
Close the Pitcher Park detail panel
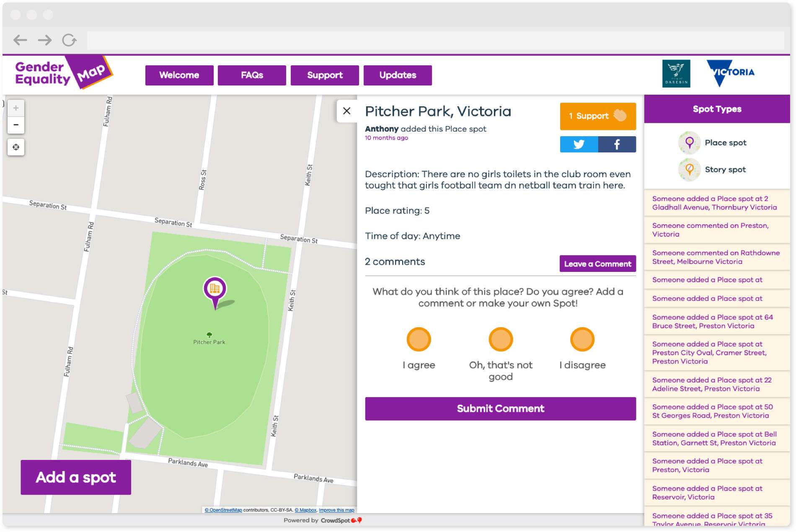point(347,111)
